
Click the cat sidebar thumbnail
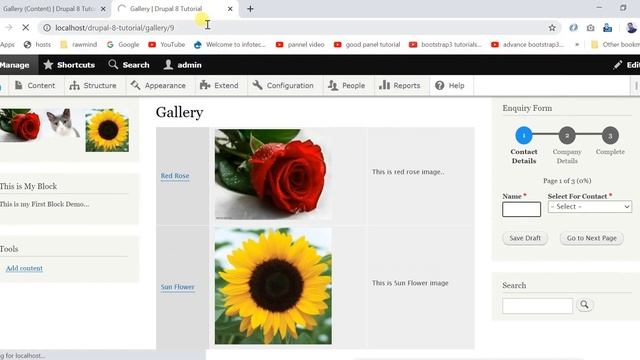pyautogui.click(x=63, y=123)
